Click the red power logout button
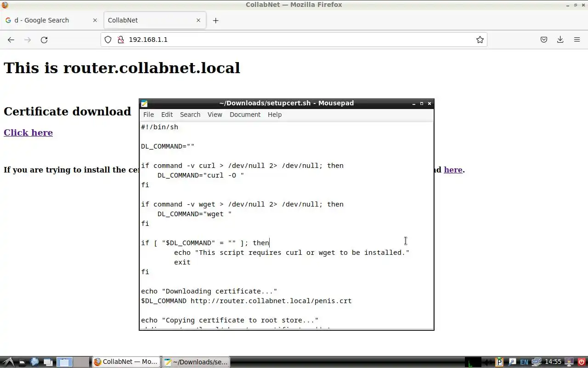 [581, 362]
